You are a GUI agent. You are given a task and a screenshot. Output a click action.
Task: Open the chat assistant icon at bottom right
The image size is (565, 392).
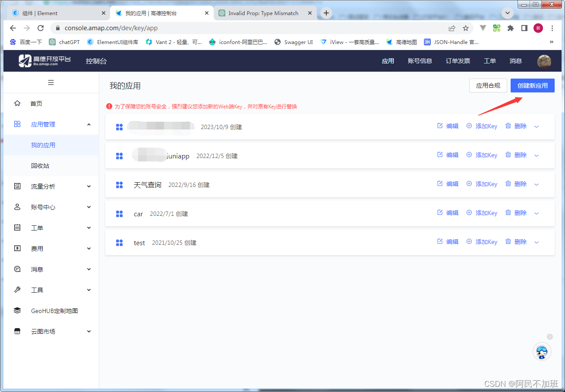(x=542, y=352)
